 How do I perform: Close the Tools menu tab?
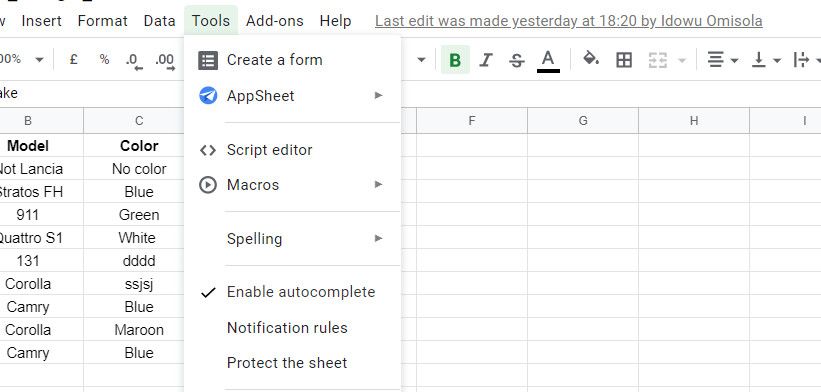(210, 21)
